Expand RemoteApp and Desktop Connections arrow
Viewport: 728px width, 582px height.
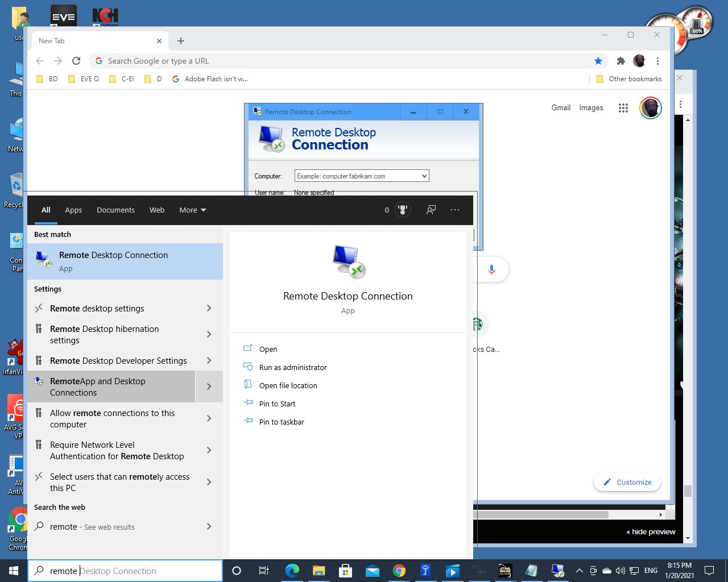[209, 386]
